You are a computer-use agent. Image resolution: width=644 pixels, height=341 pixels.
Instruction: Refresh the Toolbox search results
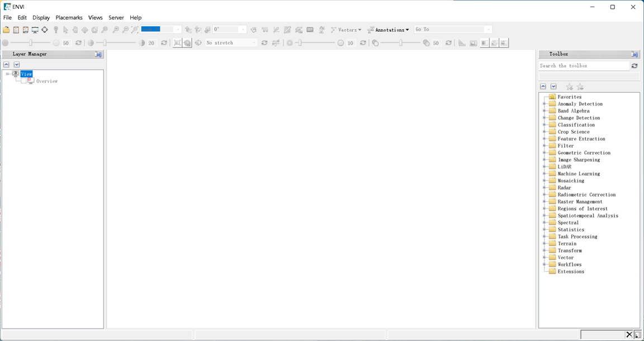click(x=634, y=66)
